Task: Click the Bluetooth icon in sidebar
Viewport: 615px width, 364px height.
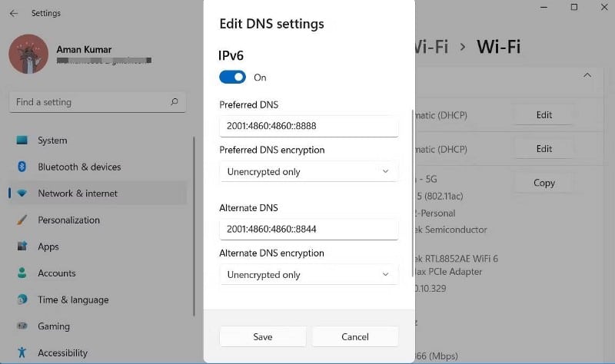Action: 22,167
